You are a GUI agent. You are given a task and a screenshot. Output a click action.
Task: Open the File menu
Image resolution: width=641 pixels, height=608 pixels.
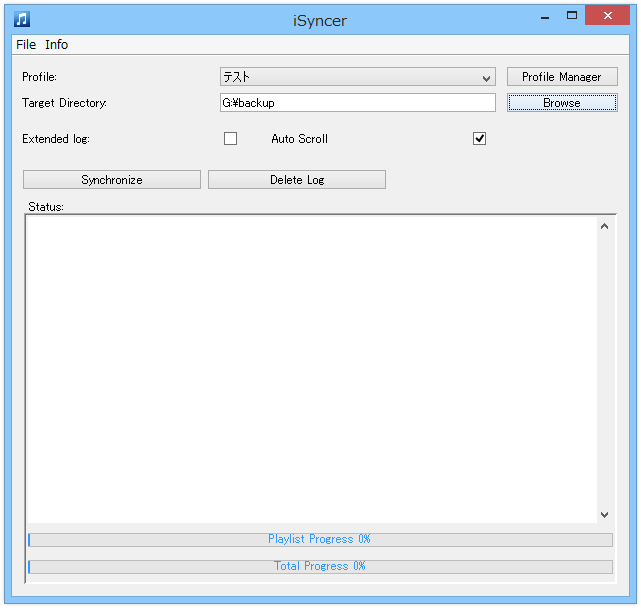tap(26, 45)
